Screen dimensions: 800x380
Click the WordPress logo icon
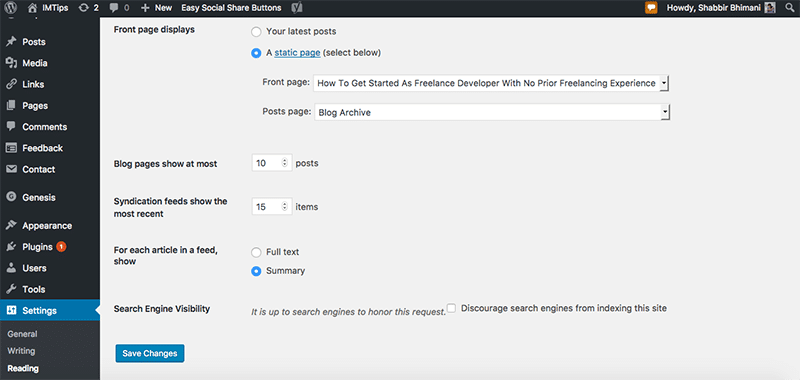point(12,8)
